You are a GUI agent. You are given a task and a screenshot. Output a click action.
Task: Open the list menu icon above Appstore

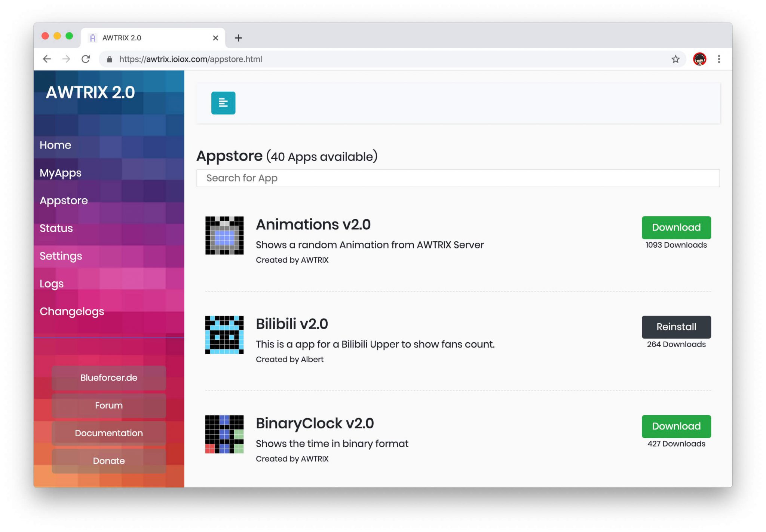(x=223, y=103)
